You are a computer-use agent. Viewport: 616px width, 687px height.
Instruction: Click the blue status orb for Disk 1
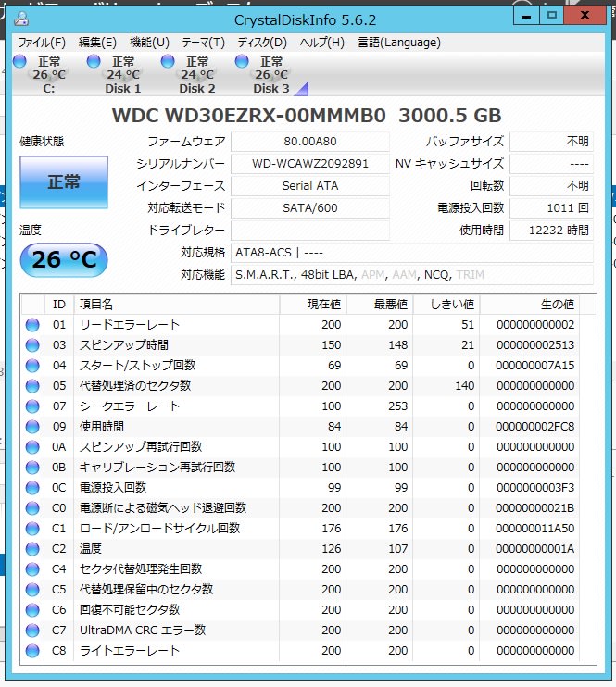coord(94,61)
